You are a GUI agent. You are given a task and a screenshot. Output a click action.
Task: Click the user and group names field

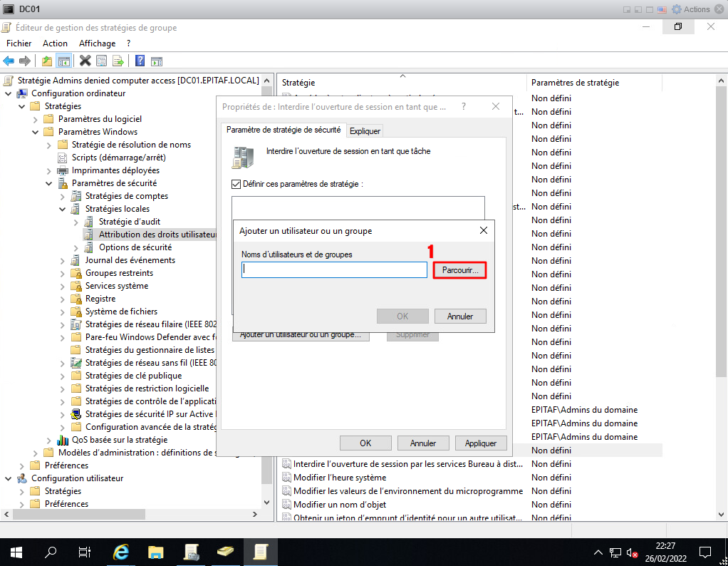[x=334, y=269]
